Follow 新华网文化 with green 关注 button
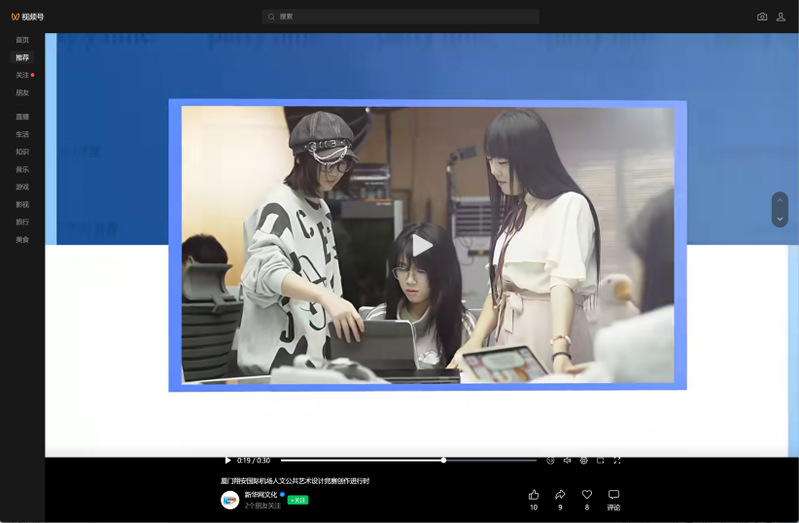This screenshot has width=799, height=523. pos(298,500)
